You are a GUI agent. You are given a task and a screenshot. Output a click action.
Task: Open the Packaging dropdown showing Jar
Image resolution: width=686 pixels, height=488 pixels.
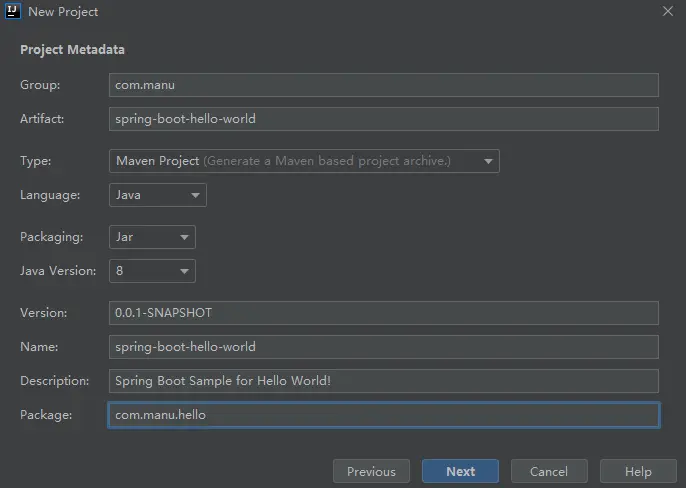click(x=152, y=237)
